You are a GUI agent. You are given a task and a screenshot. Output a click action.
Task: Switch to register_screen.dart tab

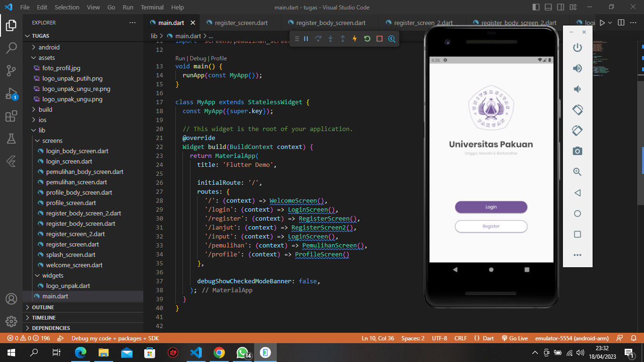(x=240, y=23)
